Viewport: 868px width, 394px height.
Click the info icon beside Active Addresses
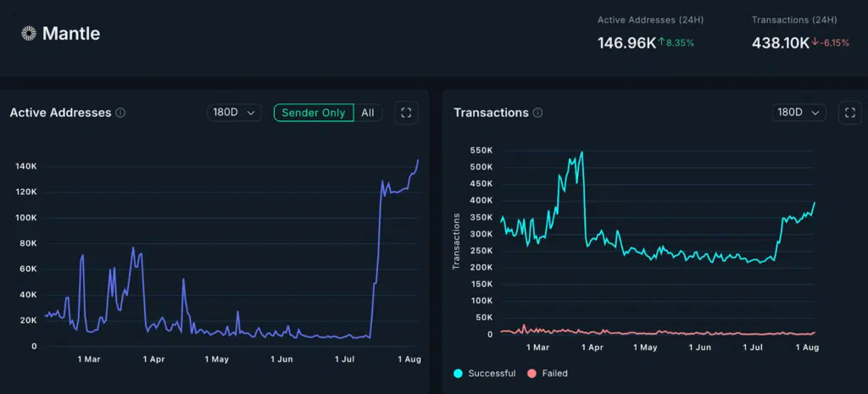tap(120, 113)
